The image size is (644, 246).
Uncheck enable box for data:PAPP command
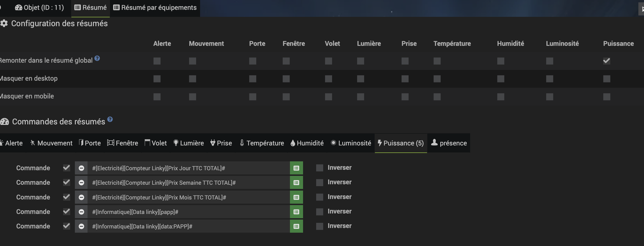(x=66, y=226)
